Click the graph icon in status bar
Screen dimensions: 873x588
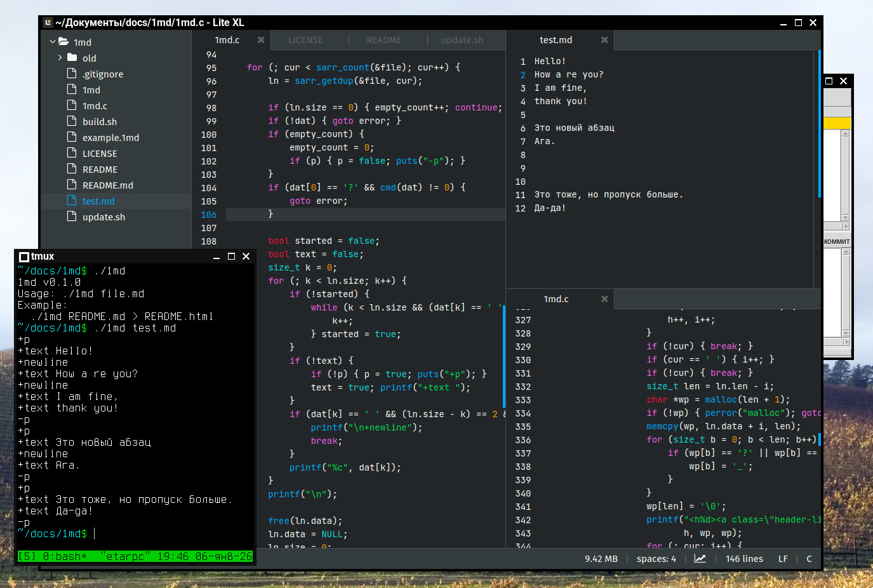pos(700,559)
